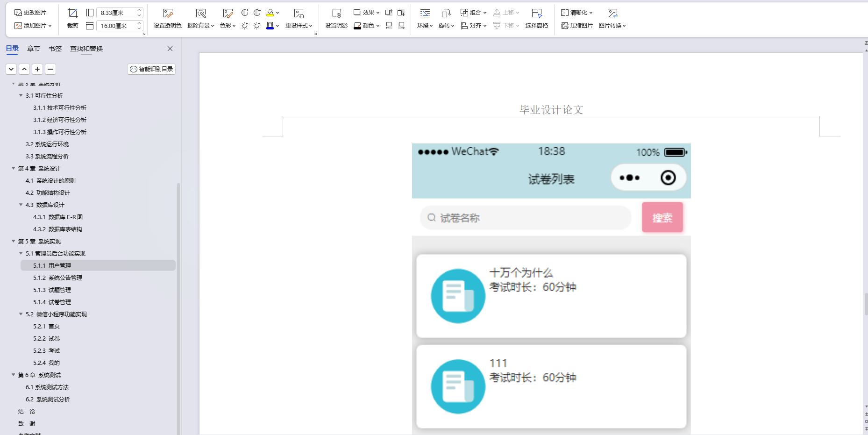Open the 查找和替换 (Find and Replace) tab

click(x=86, y=48)
